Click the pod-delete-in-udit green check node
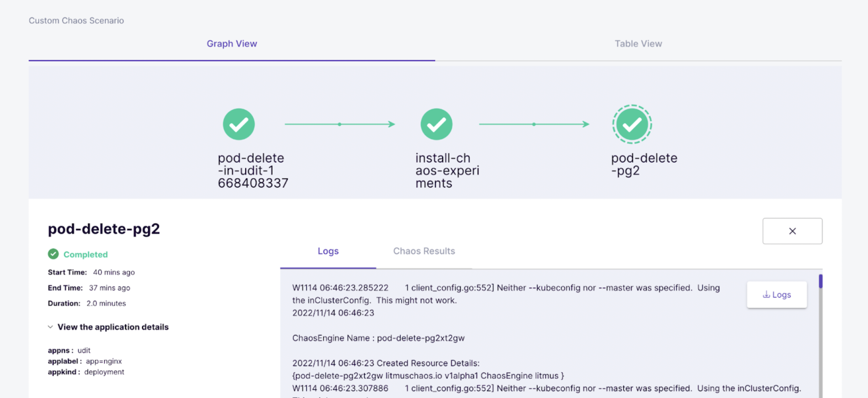Image resolution: width=868 pixels, height=398 pixels. point(239,124)
